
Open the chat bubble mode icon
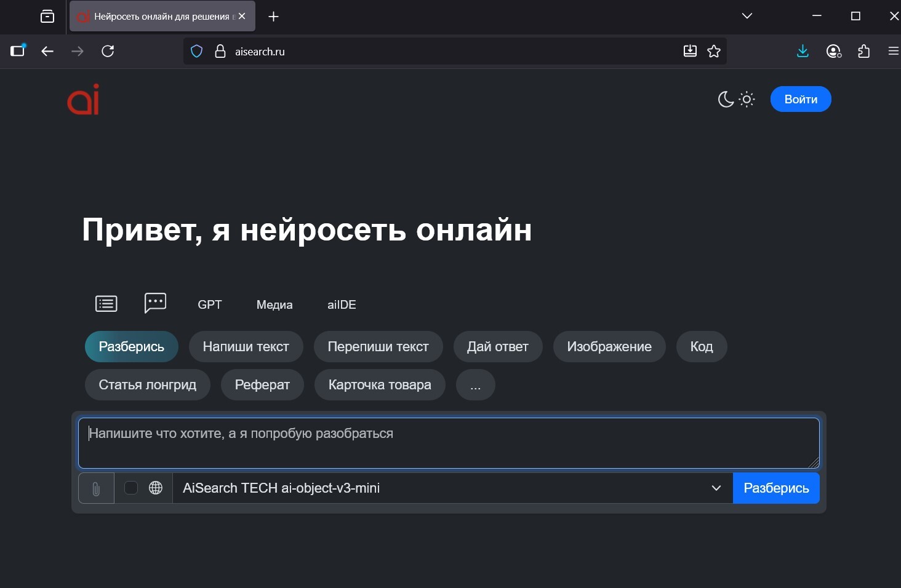155,303
